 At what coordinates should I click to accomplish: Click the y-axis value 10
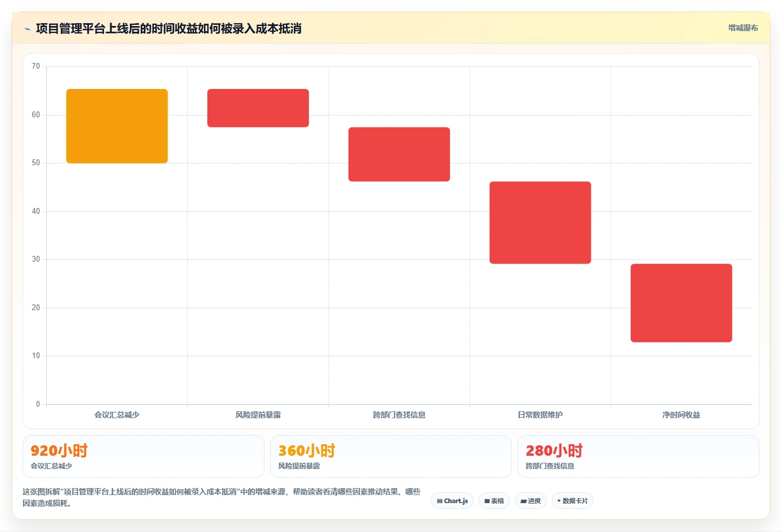tap(36, 356)
